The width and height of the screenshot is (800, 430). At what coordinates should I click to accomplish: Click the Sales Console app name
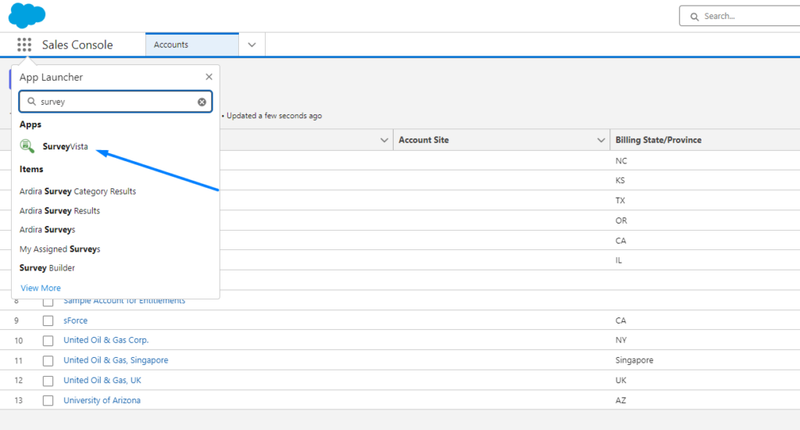tap(78, 45)
